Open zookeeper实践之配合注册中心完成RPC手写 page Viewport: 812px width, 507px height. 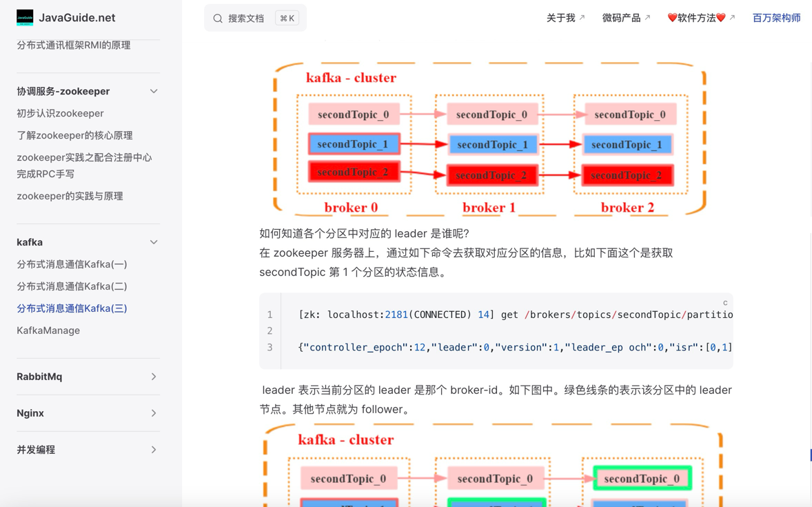84,166
